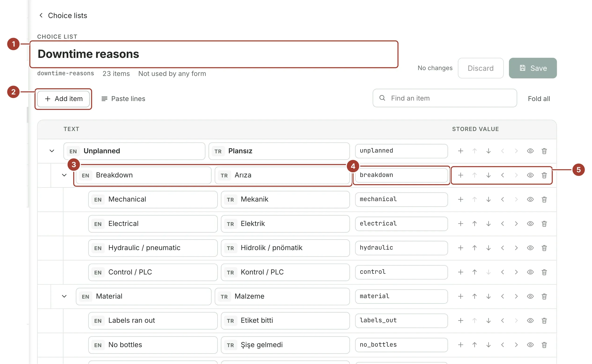Collapse the Unplanned group
Screen dimensions: 592x364
(x=52, y=151)
